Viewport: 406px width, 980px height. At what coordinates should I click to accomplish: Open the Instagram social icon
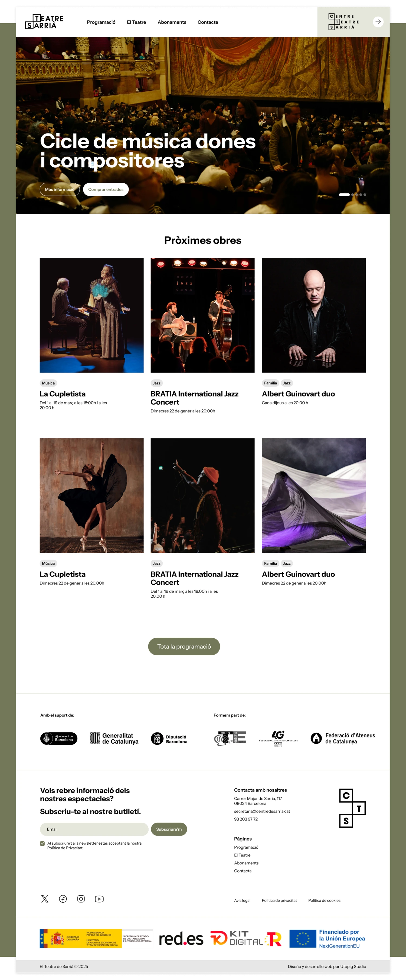coord(81,898)
